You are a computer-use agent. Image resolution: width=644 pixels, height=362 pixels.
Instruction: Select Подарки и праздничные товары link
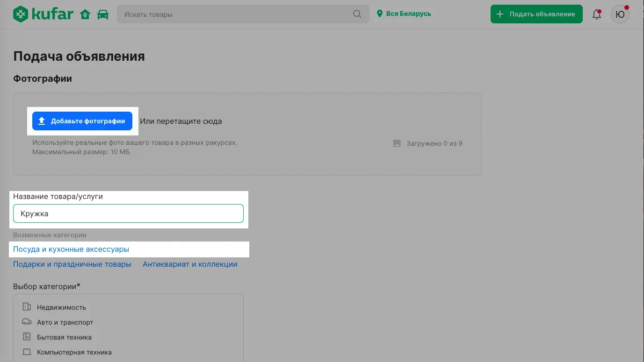pyautogui.click(x=72, y=264)
